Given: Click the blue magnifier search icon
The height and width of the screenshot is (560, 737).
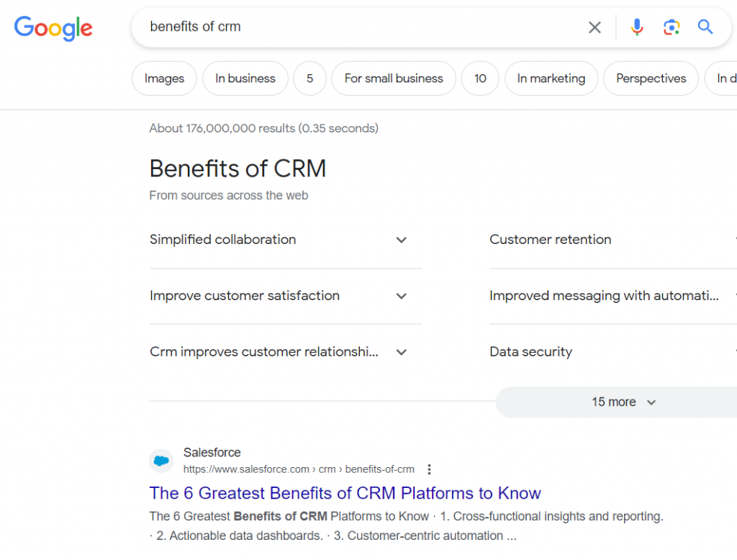Looking at the screenshot, I should (705, 27).
